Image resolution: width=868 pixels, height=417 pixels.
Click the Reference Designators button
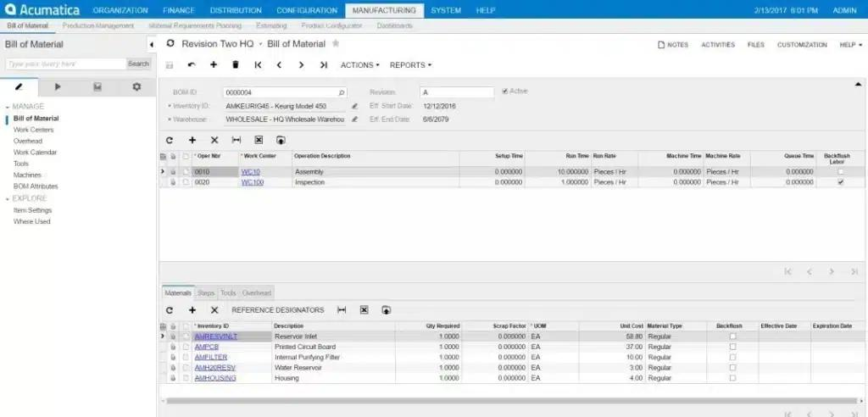point(277,310)
